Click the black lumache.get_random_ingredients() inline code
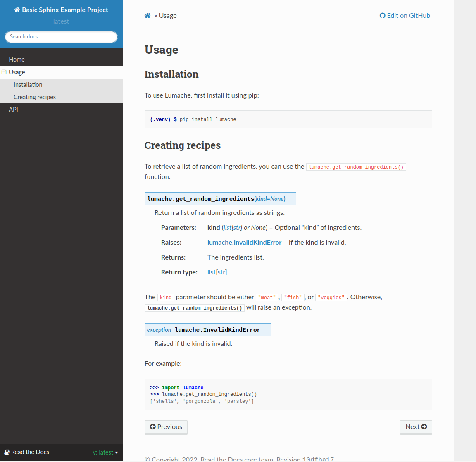The width and height of the screenshot is (476, 462). coord(195,308)
